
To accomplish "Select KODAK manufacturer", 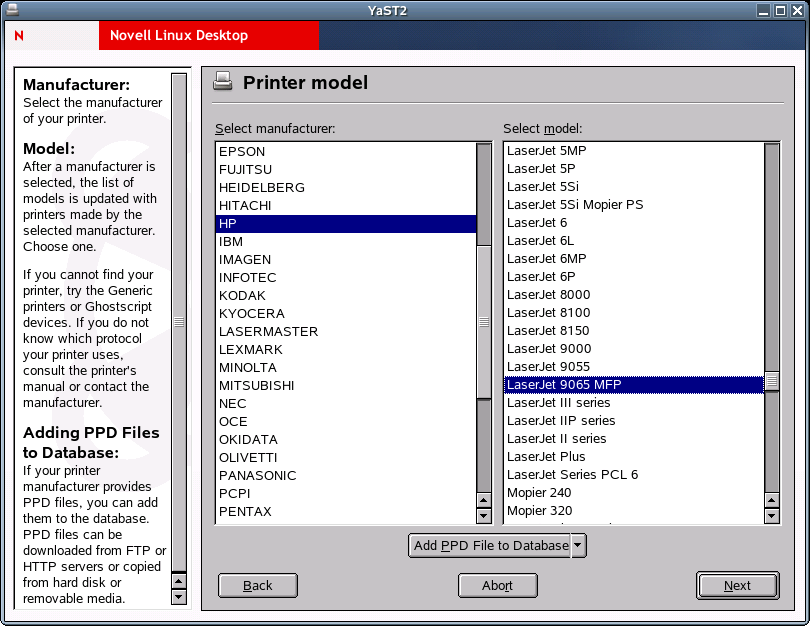I will pyautogui.click(x=346, y=295).
